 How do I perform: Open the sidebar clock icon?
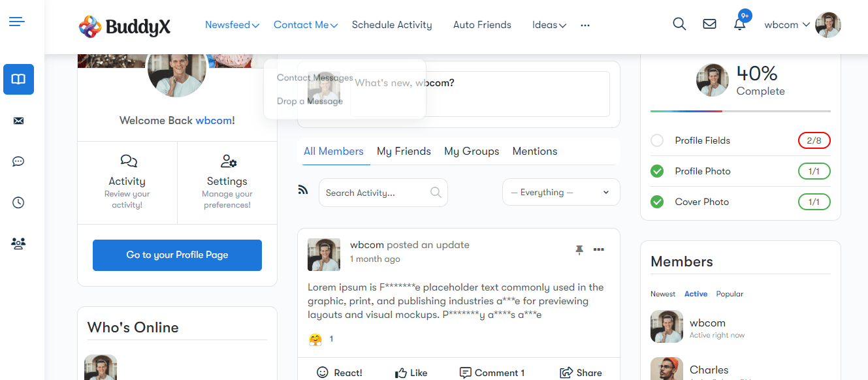click(x=18, y=203)
